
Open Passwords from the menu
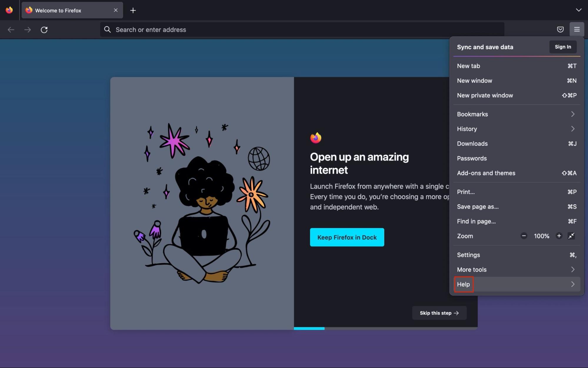517,158
